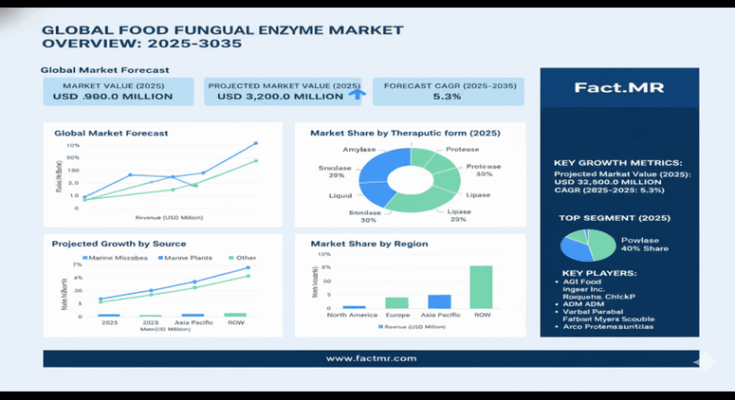
Task: Toggle the Other legend item
Action: (x=243, y=258)
